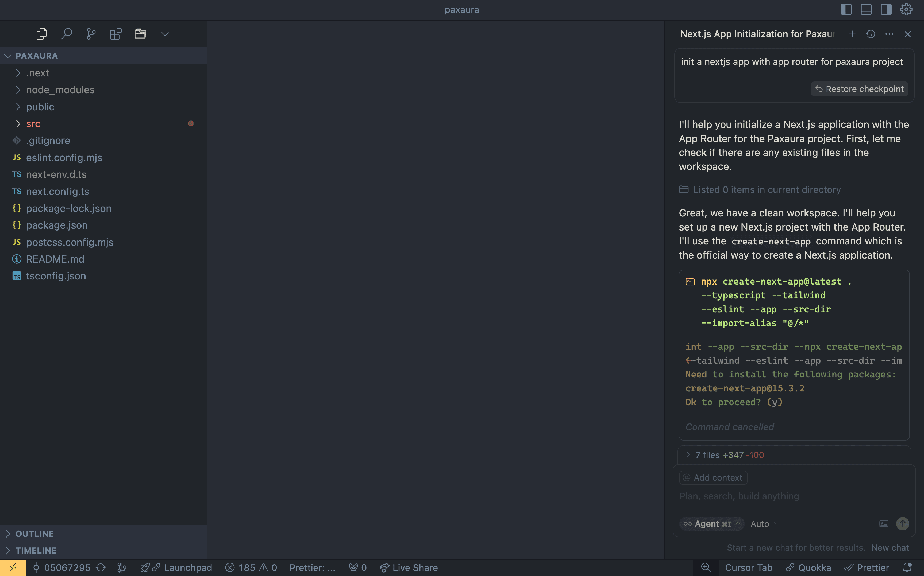Open chat history with the clock icon
This screenshot has height=576, width=924.
[871, 34]
